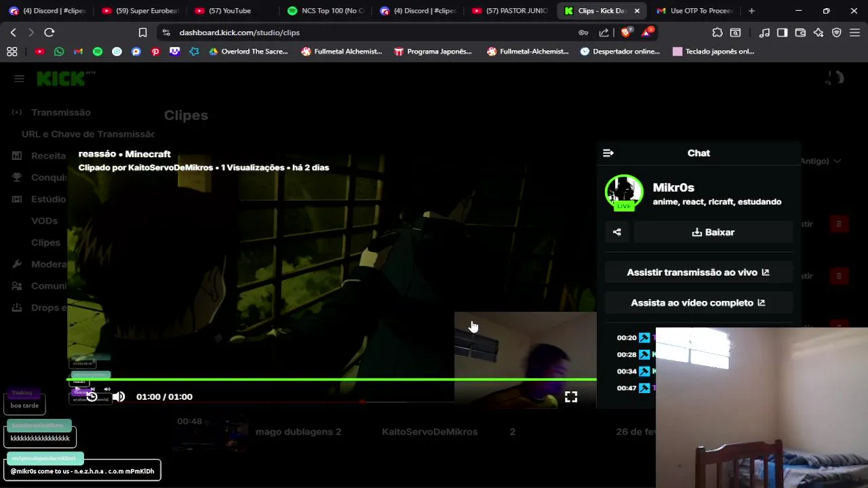Click the mago dublagens 2 clip thumbnail
The height and width of the screenshot is (488, 868).
click(x=211, y=434)
